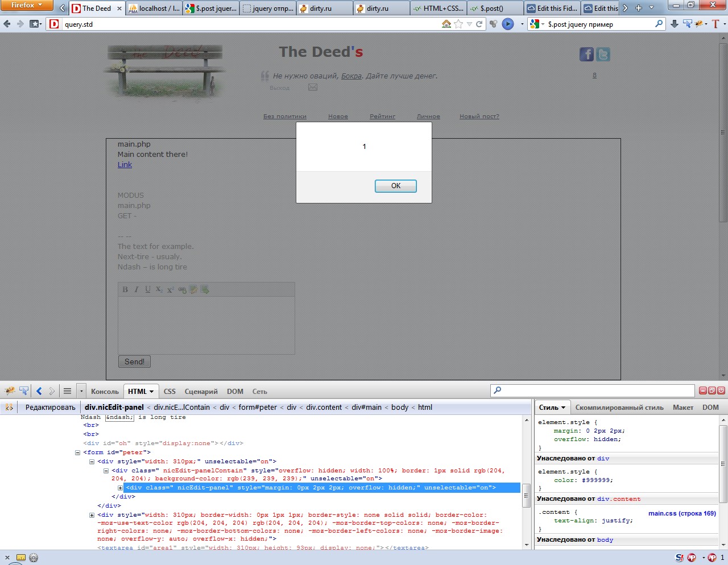Switch to the localhost tab
Screen dimensions: 728x565
[154, 8]
